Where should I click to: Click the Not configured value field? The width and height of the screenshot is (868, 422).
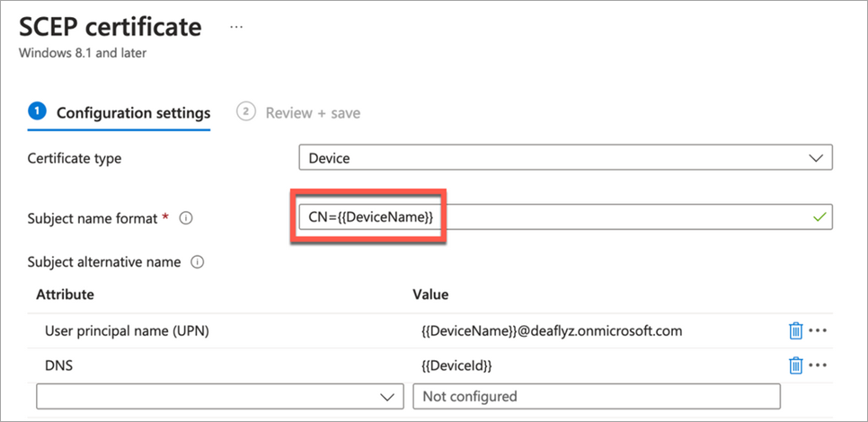tap(596, 396)
